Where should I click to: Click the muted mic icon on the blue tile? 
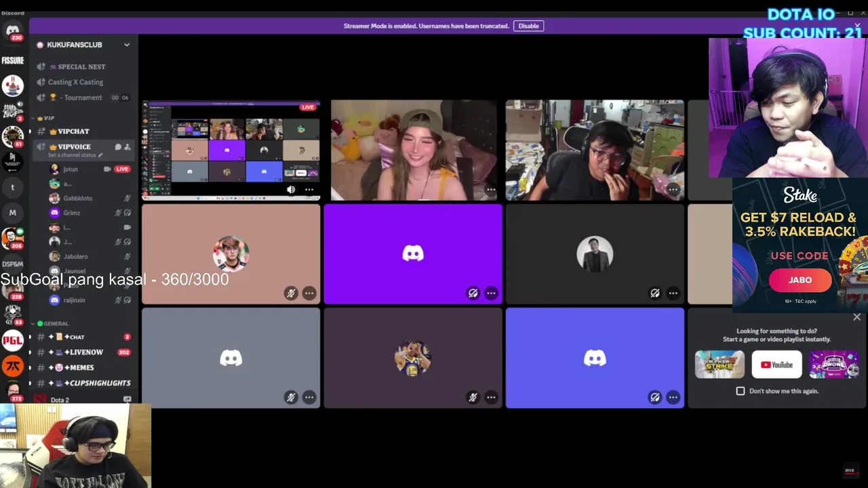pyautogui.click(x=654, y=397)
